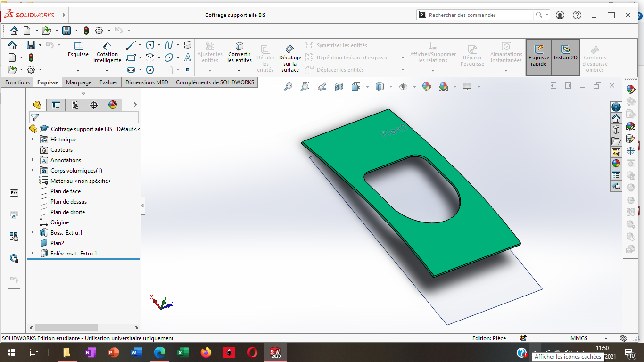Open the Display Style dropdown arrow
The height and width of the screenshot is (362, 644).
pos(390,87)
